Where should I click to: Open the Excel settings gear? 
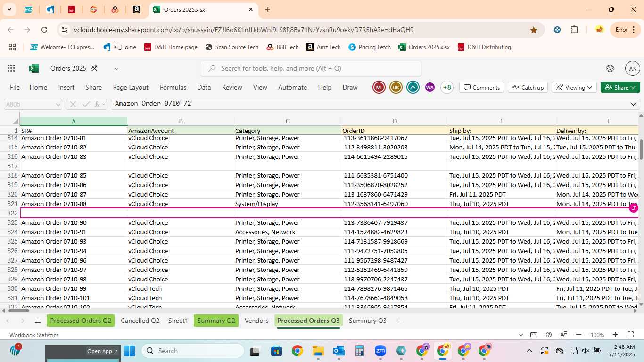pyautogui.click(x=610, y=68)
